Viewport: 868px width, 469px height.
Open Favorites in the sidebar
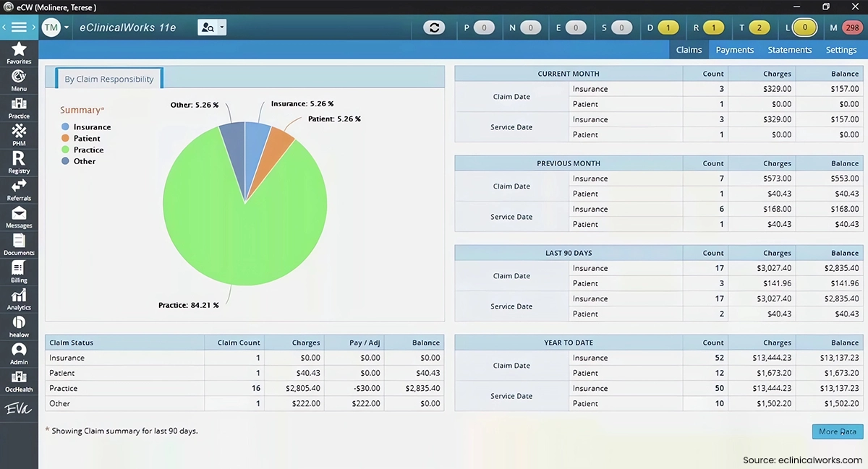click(19, 53)
